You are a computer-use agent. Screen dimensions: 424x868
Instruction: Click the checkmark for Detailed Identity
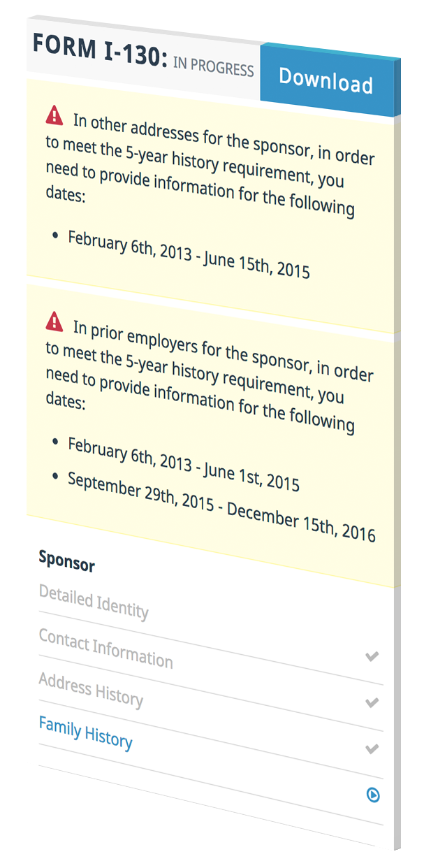click(372, 656)
